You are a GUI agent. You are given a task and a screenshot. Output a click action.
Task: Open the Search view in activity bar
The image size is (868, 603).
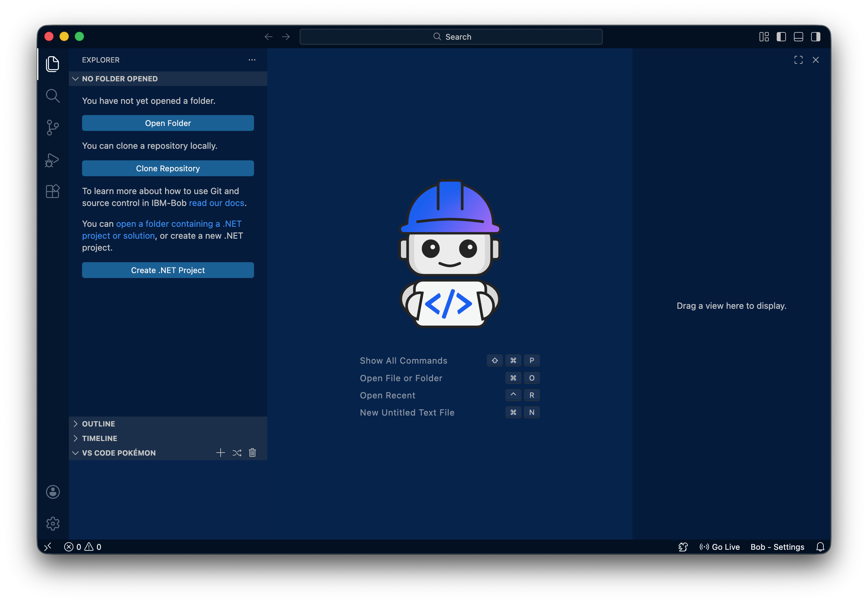53,96
